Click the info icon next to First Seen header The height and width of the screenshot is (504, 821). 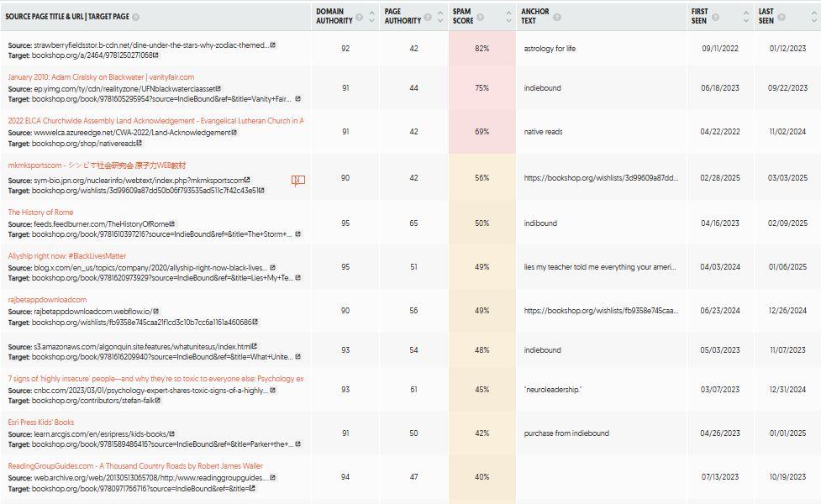(715, 18)
